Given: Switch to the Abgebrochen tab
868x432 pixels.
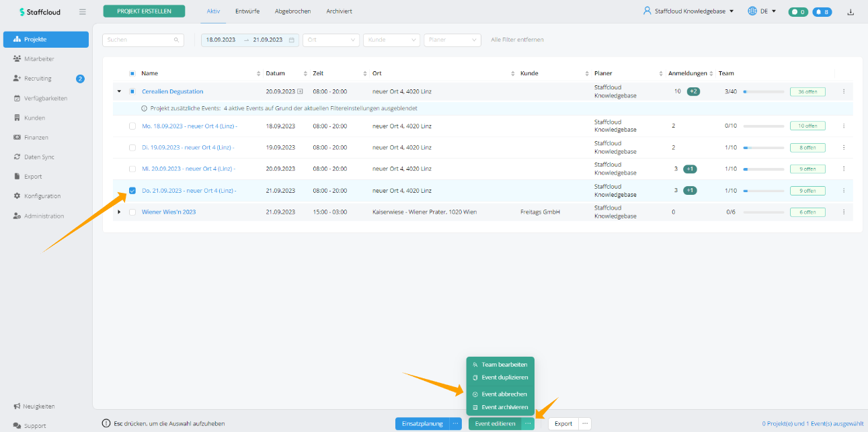Looking at the screenshot, I should pos(292,11).
